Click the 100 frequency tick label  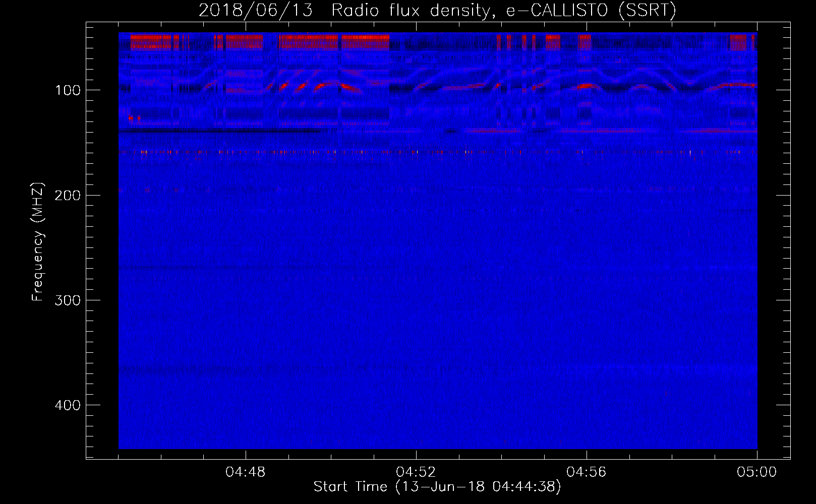point(68,90)
